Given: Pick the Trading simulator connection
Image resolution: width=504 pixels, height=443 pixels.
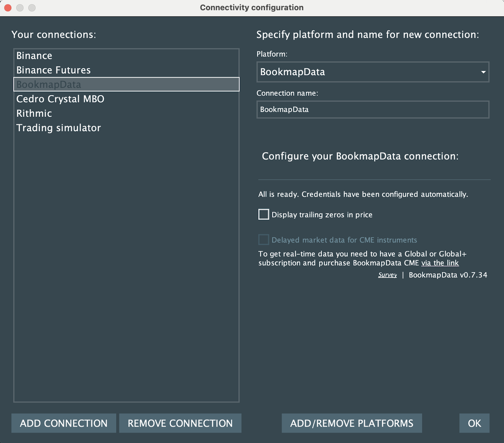Looking at the screenshot, I should point(59,128).
